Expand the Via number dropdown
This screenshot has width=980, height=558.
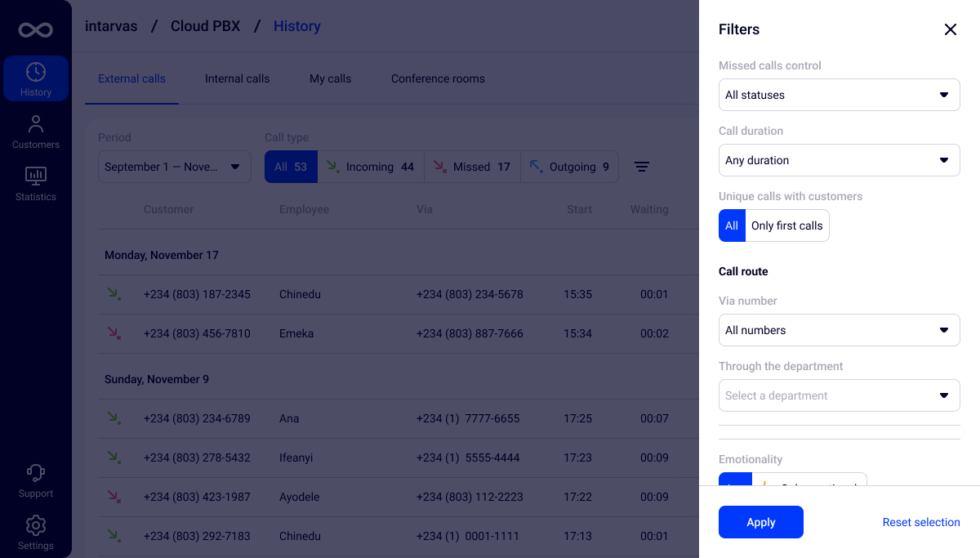point(839,330)
